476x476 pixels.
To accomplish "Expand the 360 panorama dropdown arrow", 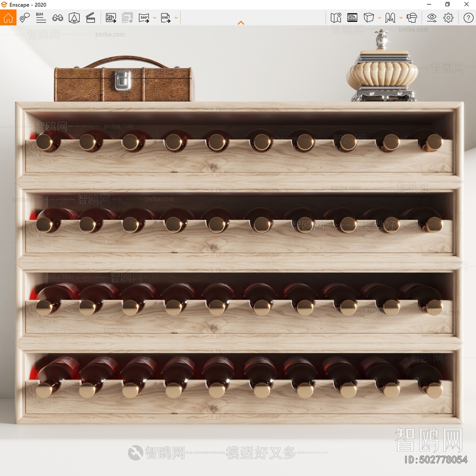I will [x=155, y=18].
